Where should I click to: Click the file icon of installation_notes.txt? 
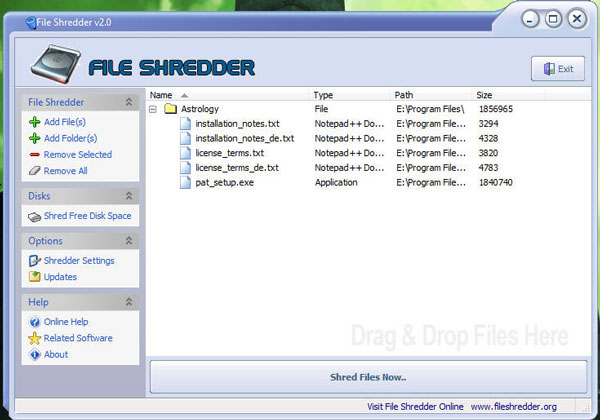[x=186, y=124]
